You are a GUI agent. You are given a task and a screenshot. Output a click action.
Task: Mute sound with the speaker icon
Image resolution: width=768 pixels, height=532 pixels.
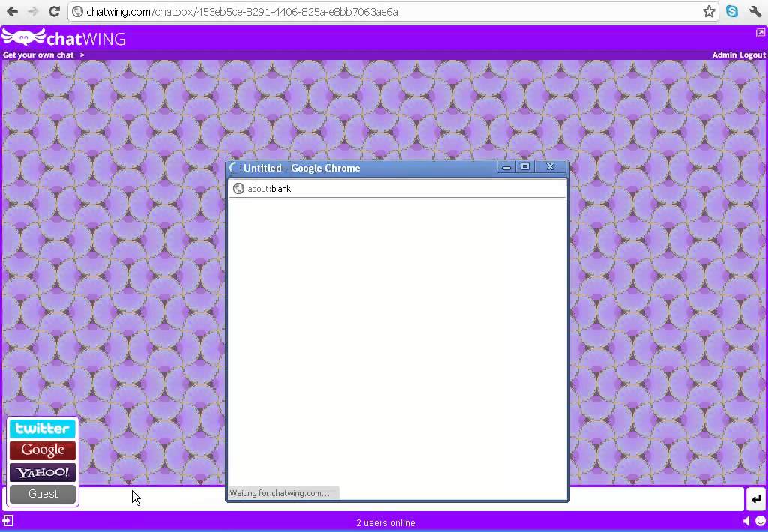click(746, 522)
